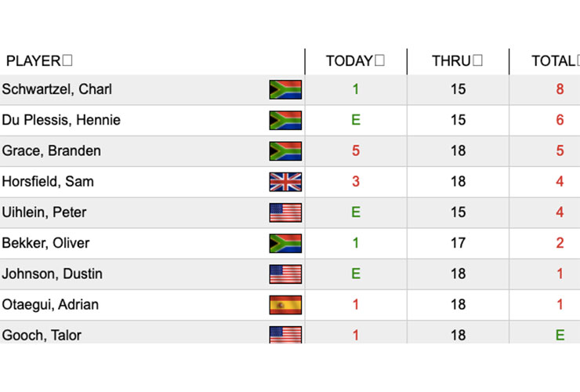Click the flag next to Du Plessis, Hennie

tap(285, 120)
